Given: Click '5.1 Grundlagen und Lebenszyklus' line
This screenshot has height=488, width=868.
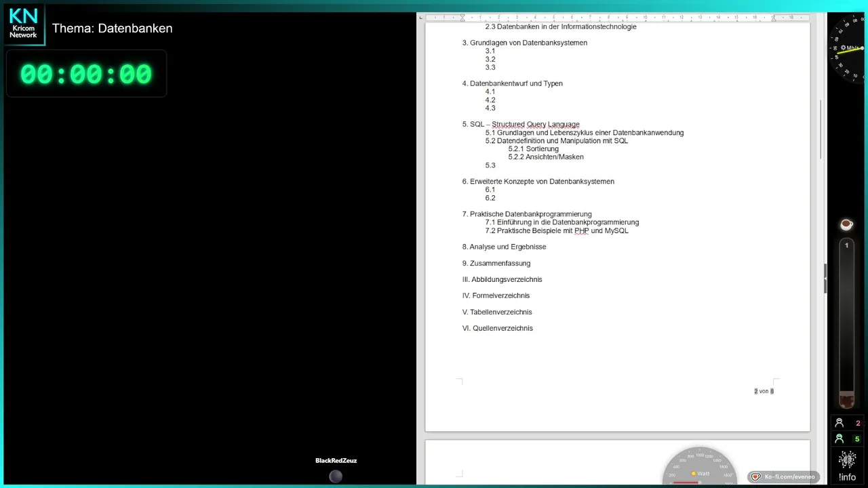Looking at the screenshot, I should click(585, 133).
